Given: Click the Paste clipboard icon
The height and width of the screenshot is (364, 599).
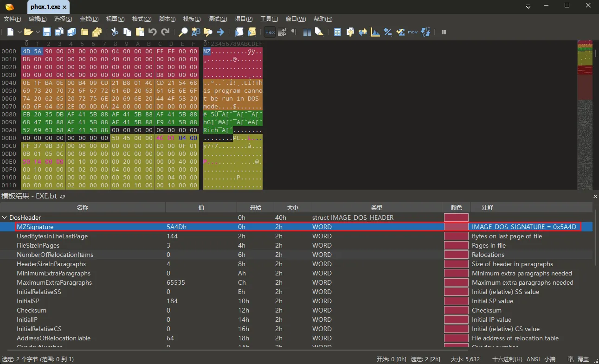Looking at the screenshot, I should (x=140, y=32).
